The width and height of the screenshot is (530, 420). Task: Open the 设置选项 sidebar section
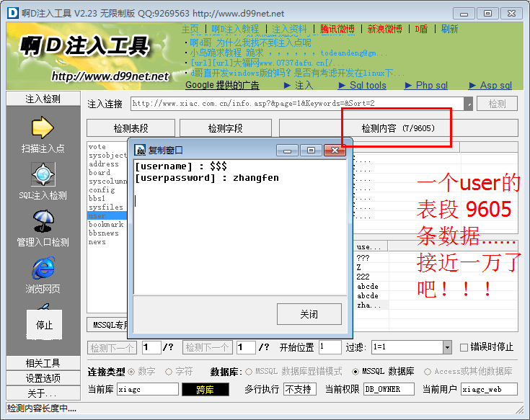43,378
